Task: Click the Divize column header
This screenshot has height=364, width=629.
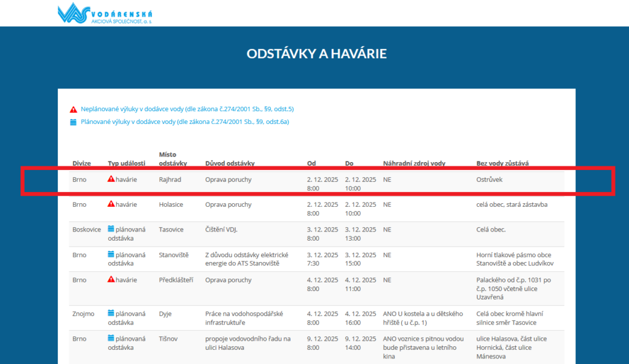Action: click(82, 163)
